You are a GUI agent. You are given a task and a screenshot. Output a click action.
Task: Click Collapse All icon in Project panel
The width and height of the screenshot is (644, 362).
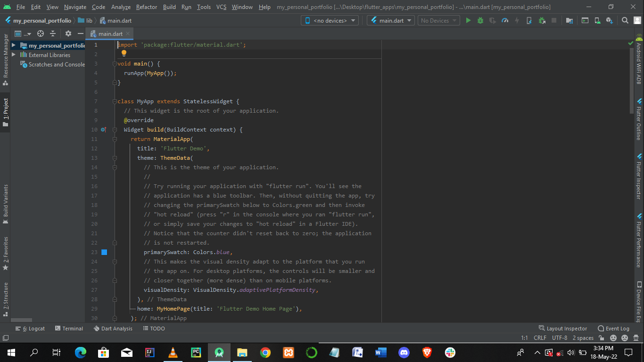[x=53, y=33]
